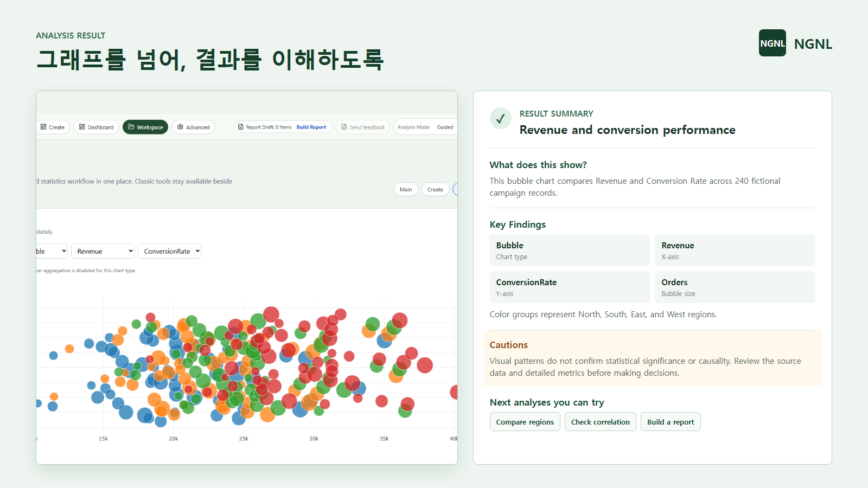Open the Revenue axis dropdown

tap(103, 251)
